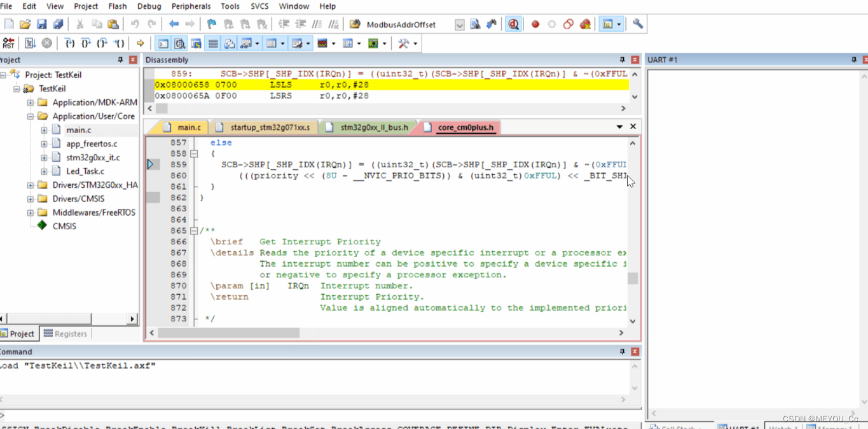Insert a bookmark with the flag icon

click(212, 24)
